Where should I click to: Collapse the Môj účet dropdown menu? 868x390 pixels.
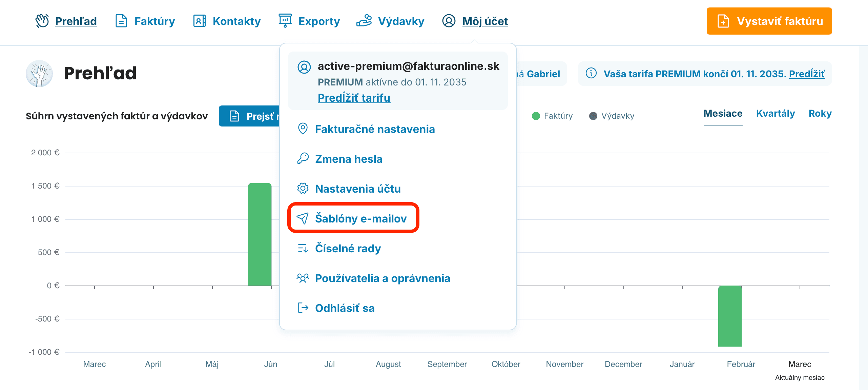point(484,21)
